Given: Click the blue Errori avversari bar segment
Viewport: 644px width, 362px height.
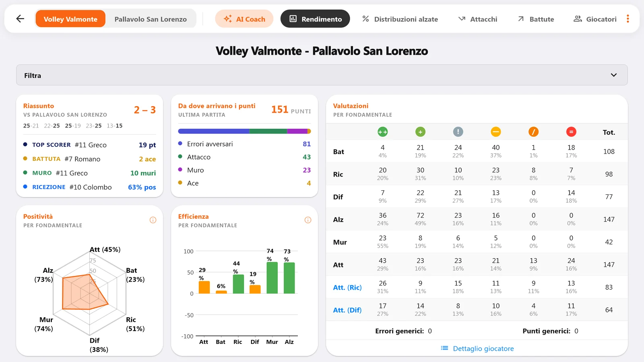Looking at the screenshot, I should pyautogui.click(x=214, y=131).
